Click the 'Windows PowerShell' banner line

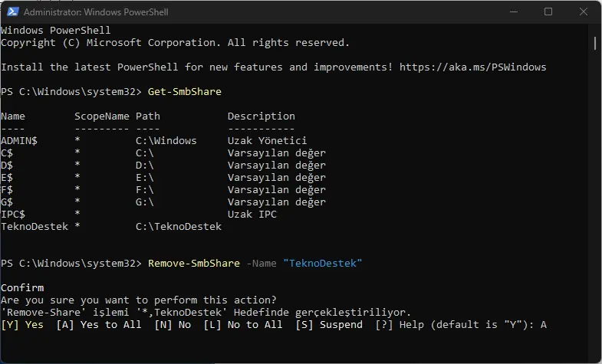pyautogui.click(x=56, y=31)
